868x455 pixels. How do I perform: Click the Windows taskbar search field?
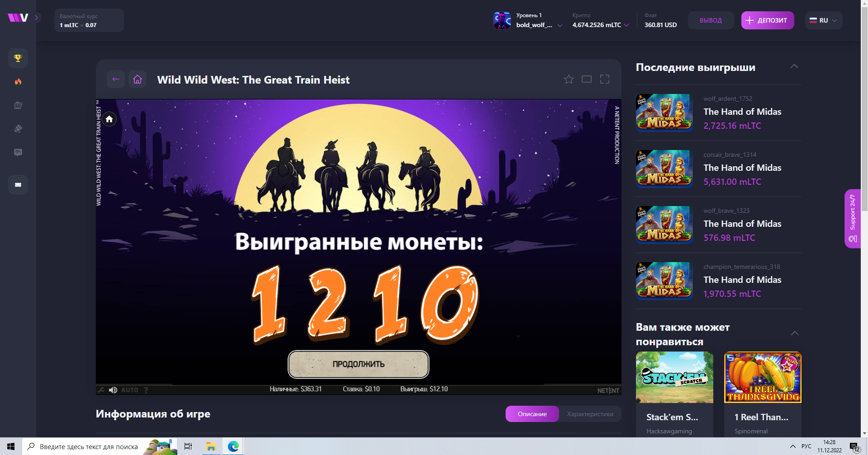[100, 446]
